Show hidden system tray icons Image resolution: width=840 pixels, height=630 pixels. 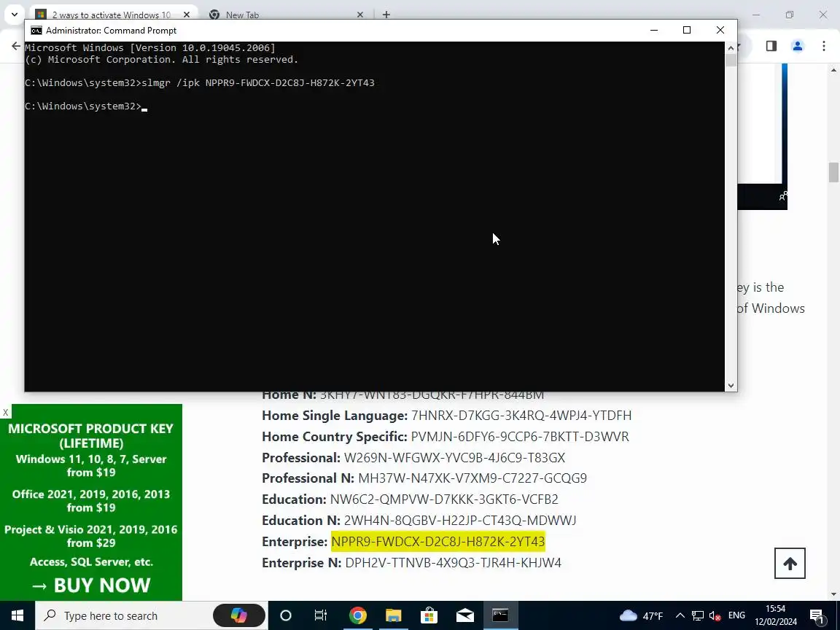point(680,615)
